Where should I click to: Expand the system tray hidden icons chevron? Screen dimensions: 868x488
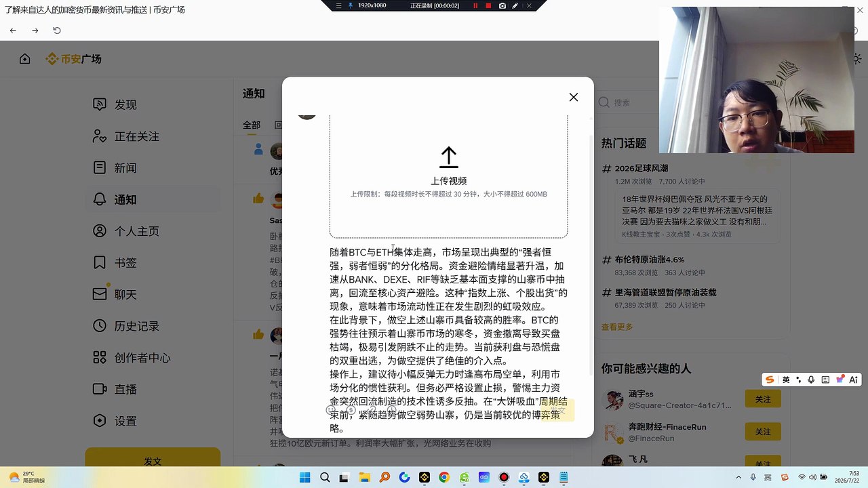[x=738, y=477]
